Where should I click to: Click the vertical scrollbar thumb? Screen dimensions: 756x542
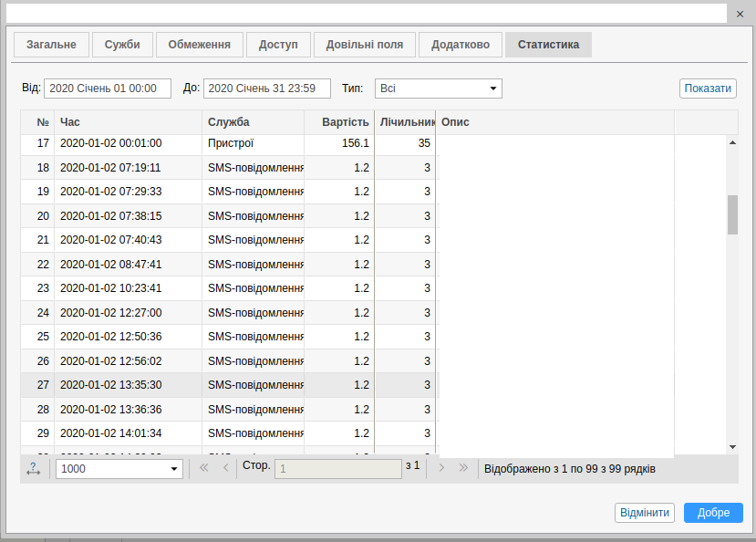732,215
